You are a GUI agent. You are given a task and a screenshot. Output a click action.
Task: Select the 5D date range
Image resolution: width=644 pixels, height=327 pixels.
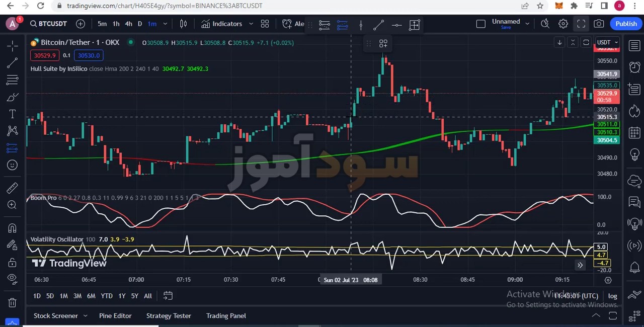pos(50,296)
